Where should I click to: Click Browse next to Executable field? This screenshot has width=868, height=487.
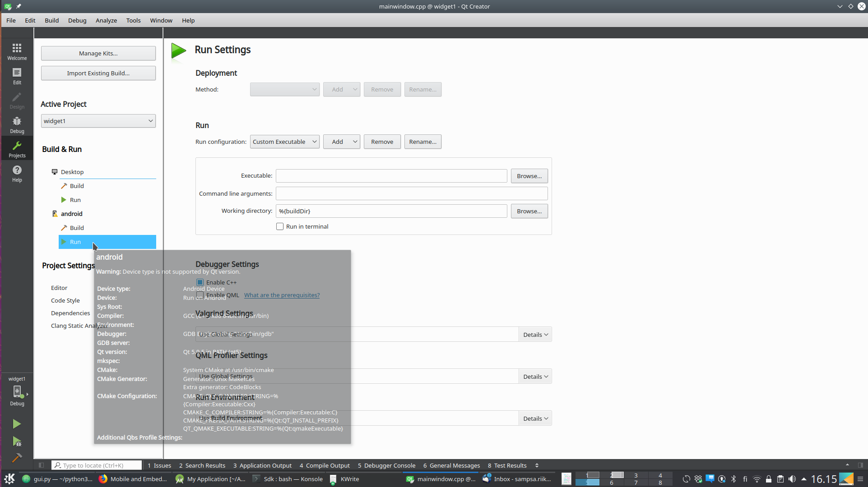pos(529,176)
